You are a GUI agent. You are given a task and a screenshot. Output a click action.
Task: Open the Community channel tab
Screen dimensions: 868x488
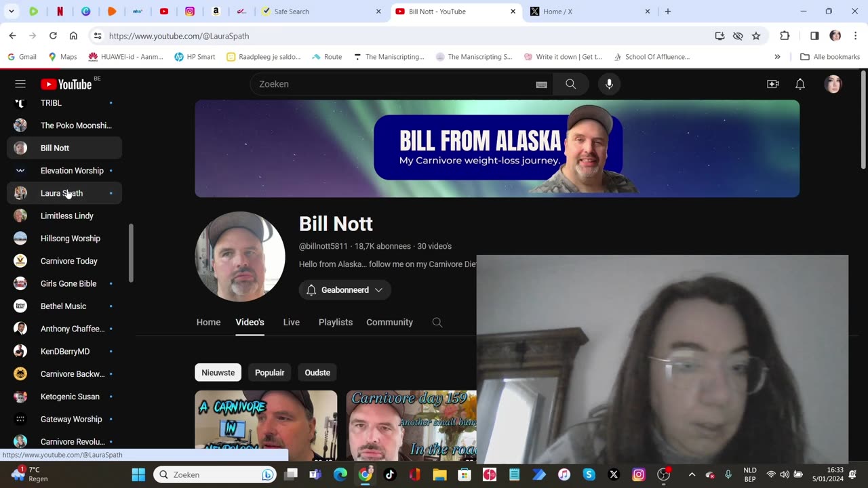pos(389,323)
